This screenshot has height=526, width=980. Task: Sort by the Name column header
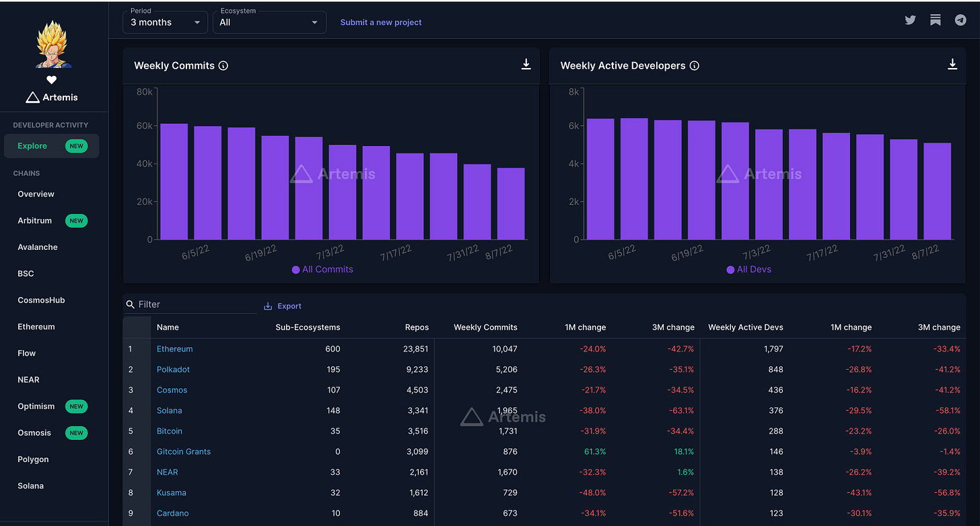point(168,327)
